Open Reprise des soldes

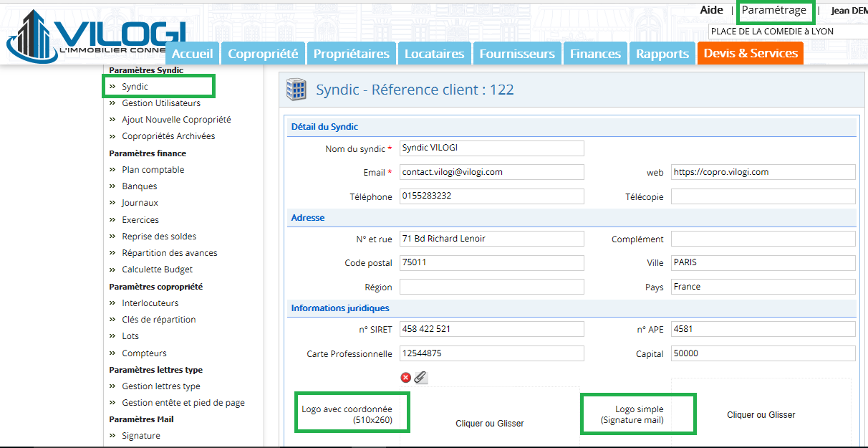159,237
